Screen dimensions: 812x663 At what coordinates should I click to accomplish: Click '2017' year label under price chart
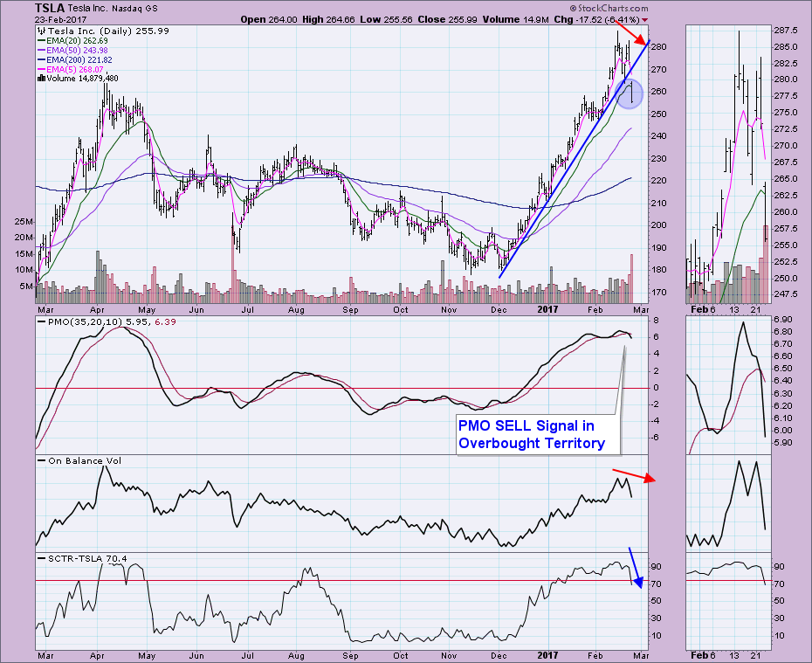(x=547, y=309)
